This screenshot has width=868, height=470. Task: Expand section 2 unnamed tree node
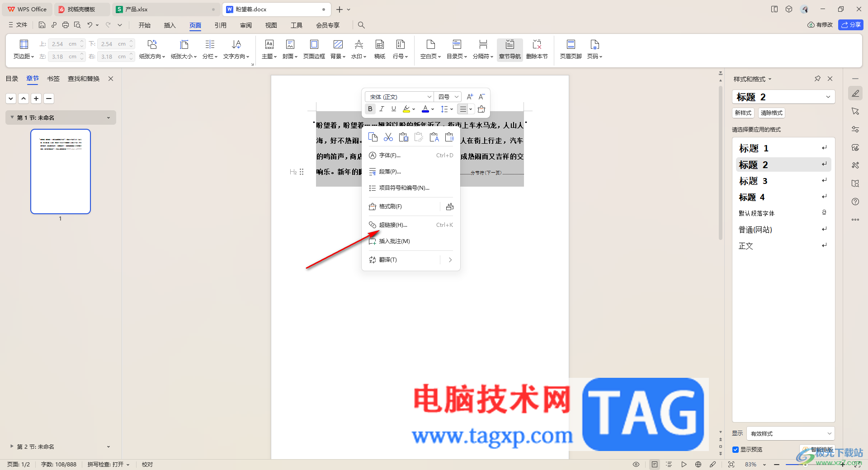tap(12, 446)
